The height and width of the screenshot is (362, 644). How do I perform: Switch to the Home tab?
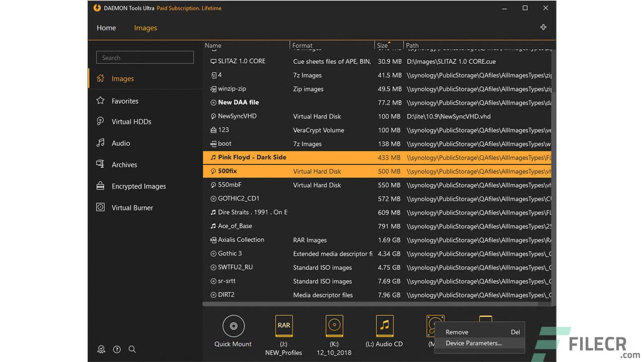tap(106, 28)
